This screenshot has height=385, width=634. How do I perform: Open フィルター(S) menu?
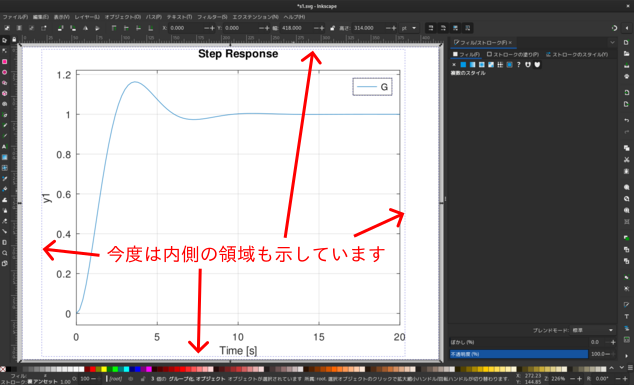(x=212, y=17)
